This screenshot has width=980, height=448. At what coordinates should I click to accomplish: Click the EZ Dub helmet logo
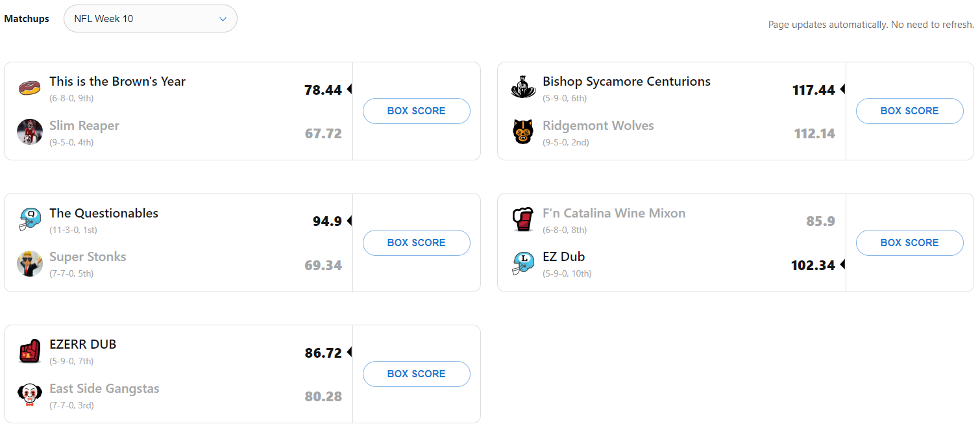tap(523, 264)
